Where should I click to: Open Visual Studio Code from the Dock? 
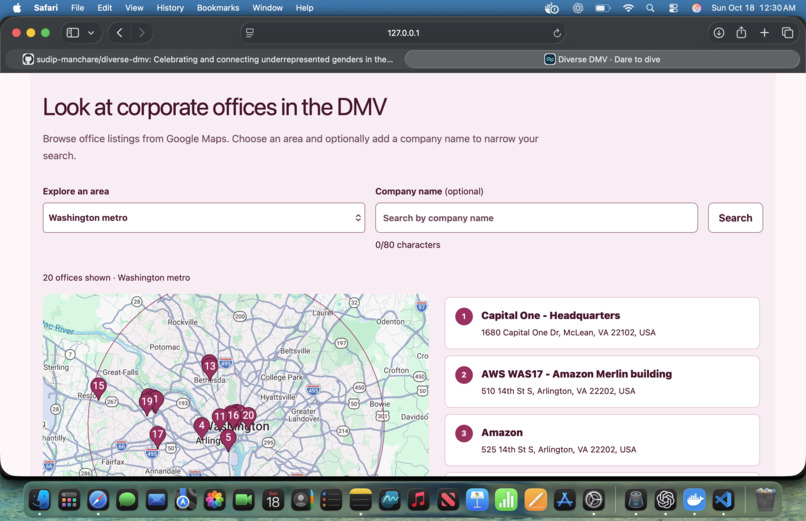point(723,499)
